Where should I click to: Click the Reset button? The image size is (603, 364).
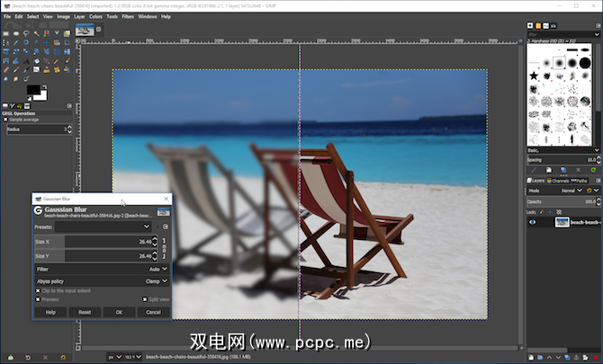pyautogui.click(x=85, y=312)
